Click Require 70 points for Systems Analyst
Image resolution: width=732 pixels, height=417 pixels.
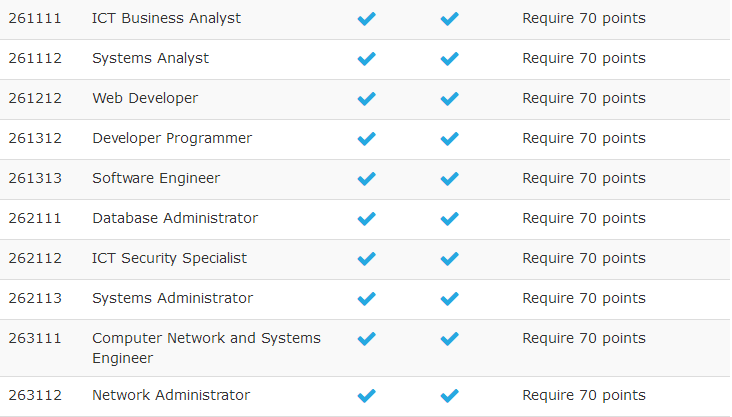click(x=584, y=58)
